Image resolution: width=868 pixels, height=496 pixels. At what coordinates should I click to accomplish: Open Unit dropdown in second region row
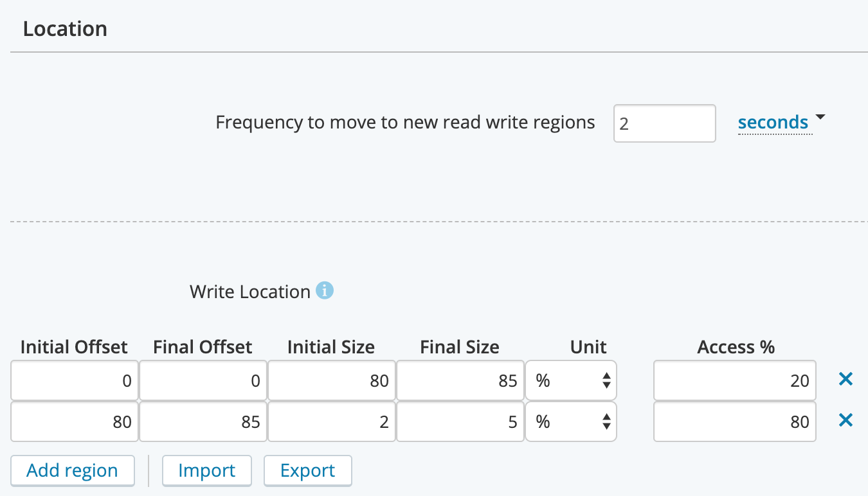(x=571, y=422)
